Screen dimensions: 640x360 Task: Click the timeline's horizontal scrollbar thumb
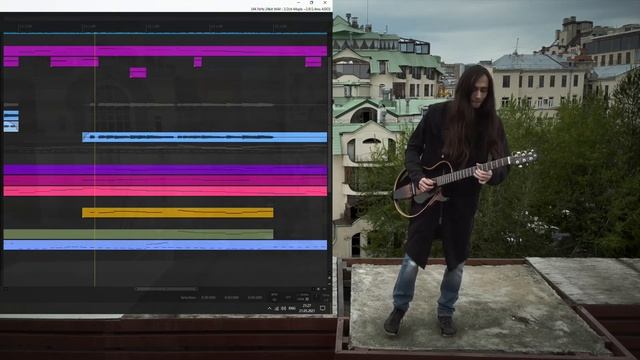click(167, 289)
